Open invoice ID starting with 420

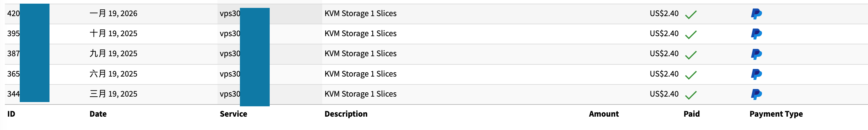pyautogui.click(x=13, y=13)
